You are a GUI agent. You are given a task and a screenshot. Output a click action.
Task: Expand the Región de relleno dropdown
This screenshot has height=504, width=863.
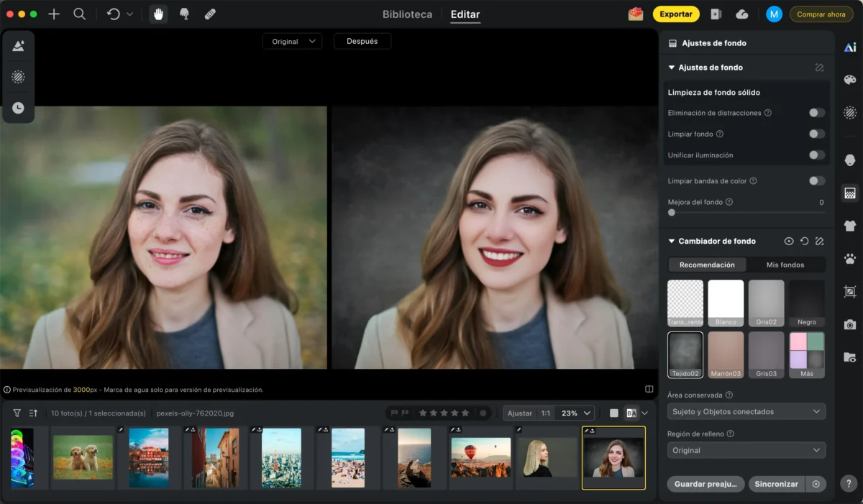(746, 451)
